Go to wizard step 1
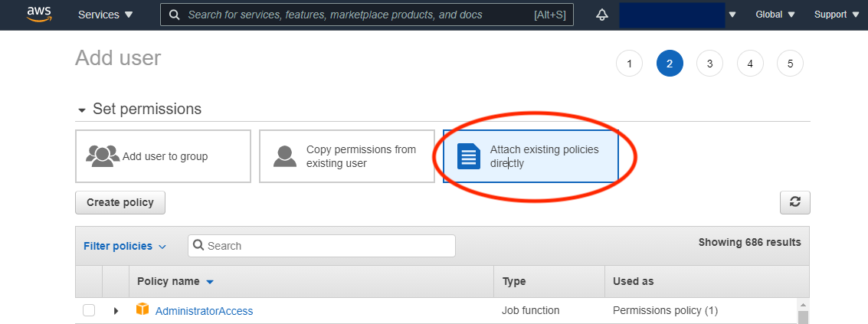This screenshot has width=868, height=324. [630, 64]
